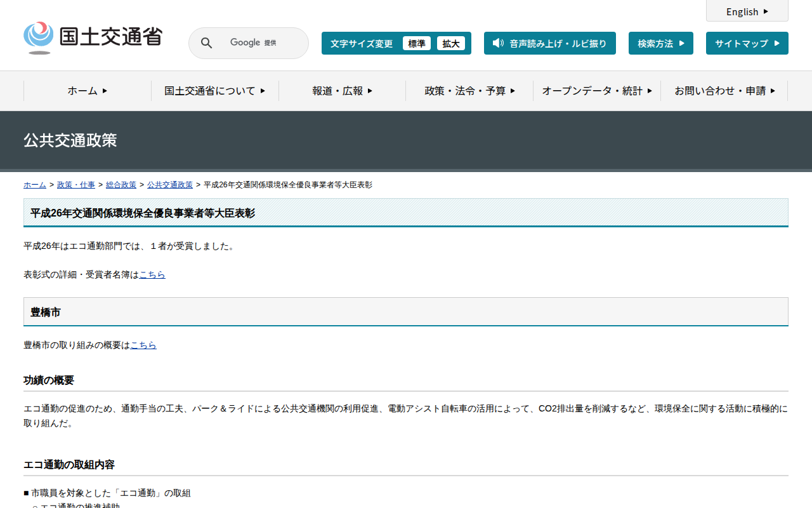This screenshot has height=508, width=812.
Task: Expand the ホーム menu
Action: click(88, 91)
